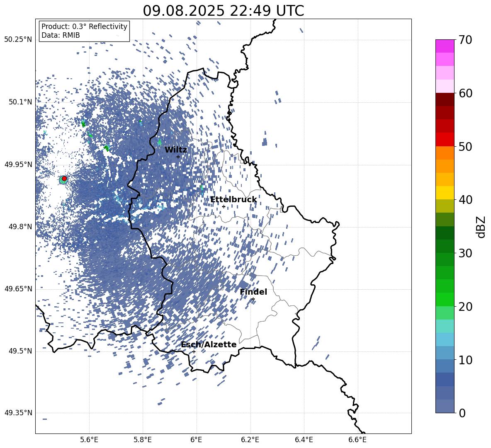Click the 50.25°N latitude label
This screenshot has height=448, width=491.
point(18,40)
